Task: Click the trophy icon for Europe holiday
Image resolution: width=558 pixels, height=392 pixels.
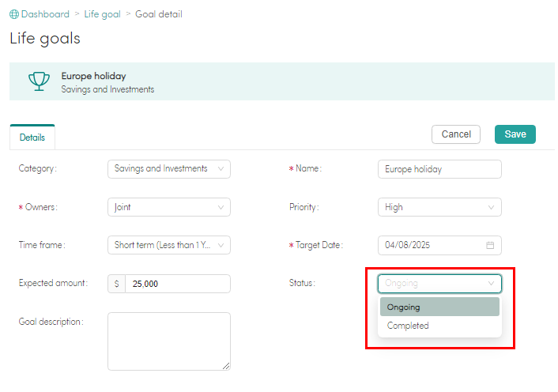Action: 39,81
